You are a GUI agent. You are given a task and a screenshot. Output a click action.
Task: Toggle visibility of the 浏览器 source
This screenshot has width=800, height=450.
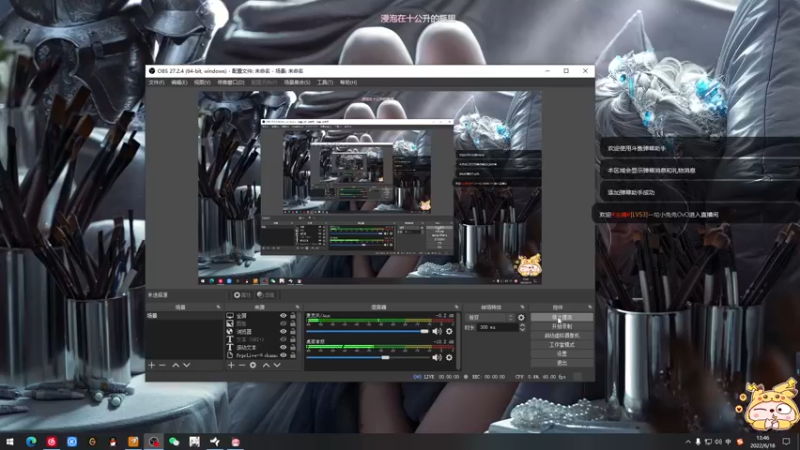[x=283, y=332]
